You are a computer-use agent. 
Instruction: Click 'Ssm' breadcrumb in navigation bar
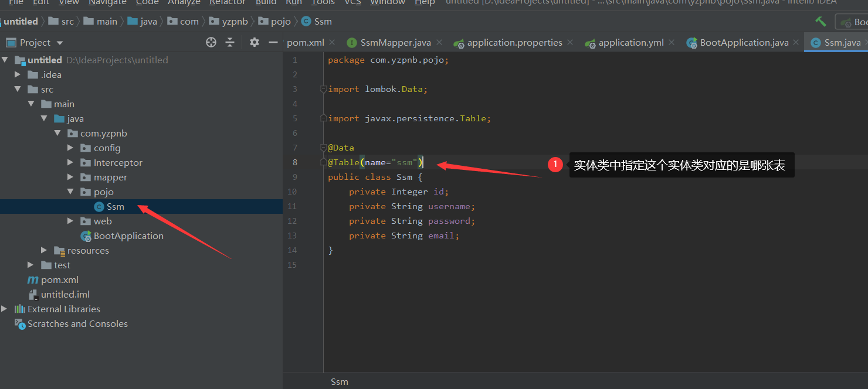tap(323, 22)
